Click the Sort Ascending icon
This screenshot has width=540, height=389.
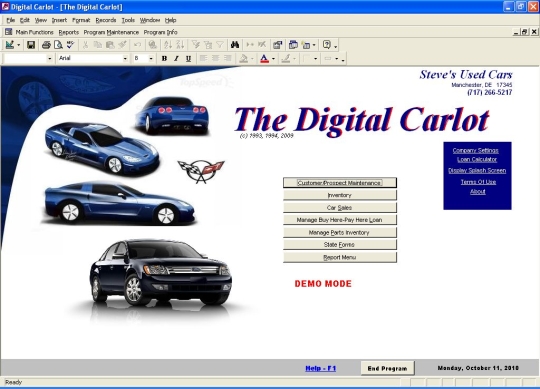click(x=168, y=45)
